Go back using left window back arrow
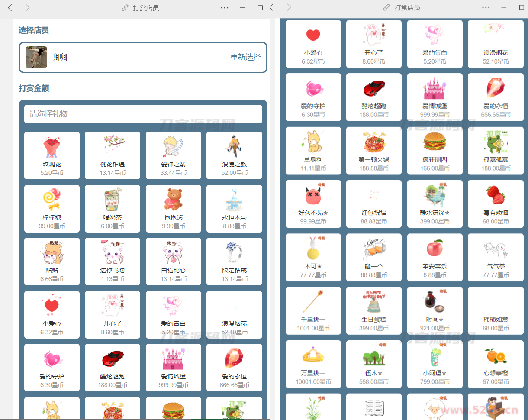Image resolution: width=528 pixels, height=420 pixels. coord(10,8)
